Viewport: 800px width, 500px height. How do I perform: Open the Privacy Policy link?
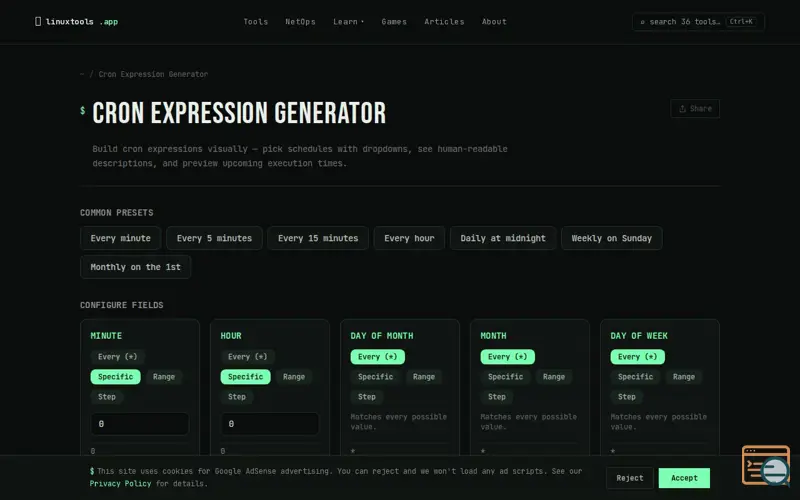click(120, 484)
